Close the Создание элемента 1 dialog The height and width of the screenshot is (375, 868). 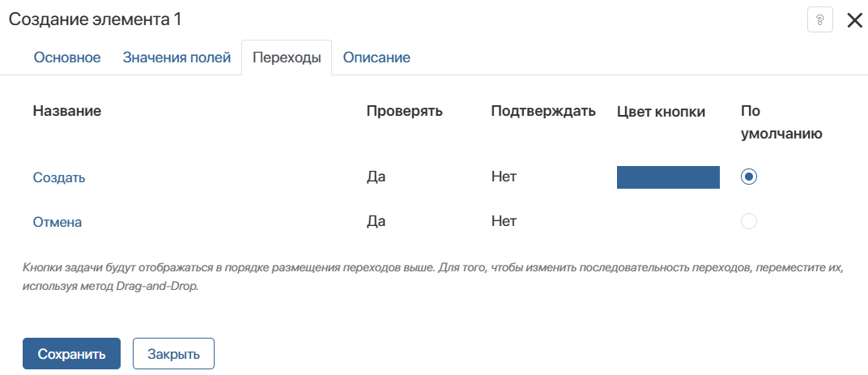pyautogui.click(x=855, y=20)
